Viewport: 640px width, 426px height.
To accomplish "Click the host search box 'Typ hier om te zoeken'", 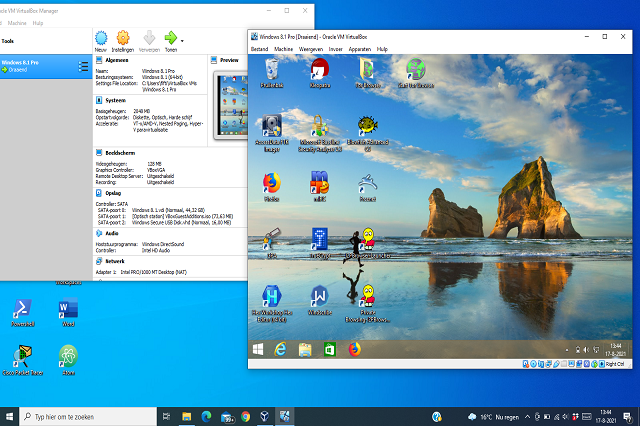I will [88, 417].
